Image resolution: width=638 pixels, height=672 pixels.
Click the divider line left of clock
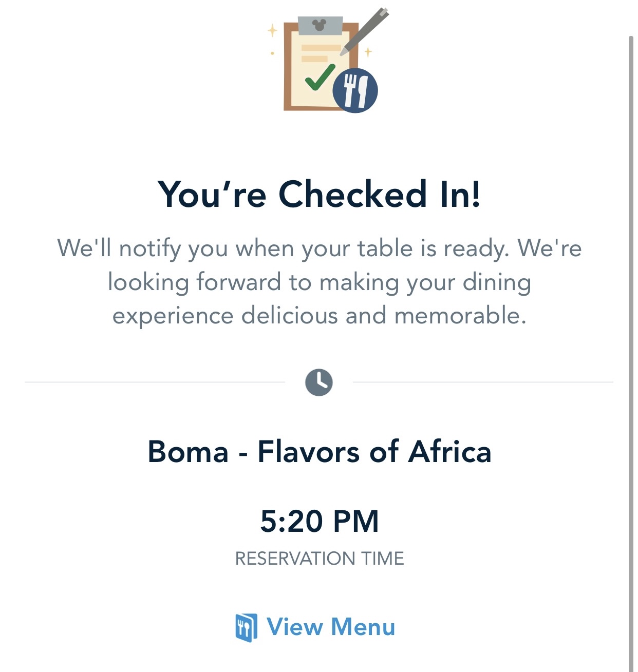(154, 382)
